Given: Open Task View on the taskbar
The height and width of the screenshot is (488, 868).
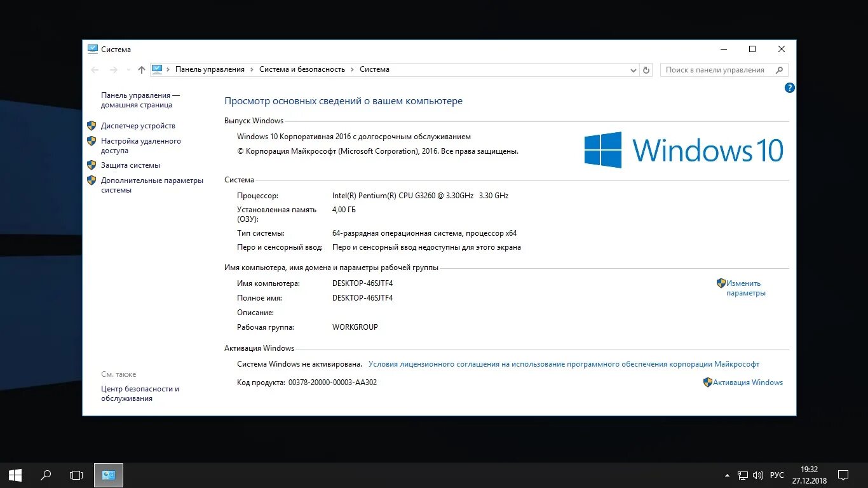Looking at the screenshot, I should (x=76, y=475).
